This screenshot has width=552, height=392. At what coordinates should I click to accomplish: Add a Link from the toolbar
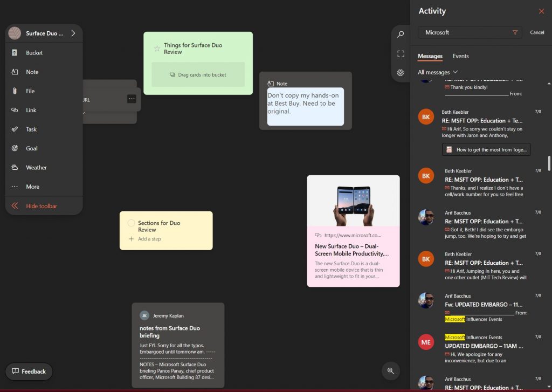click(44, 110)
